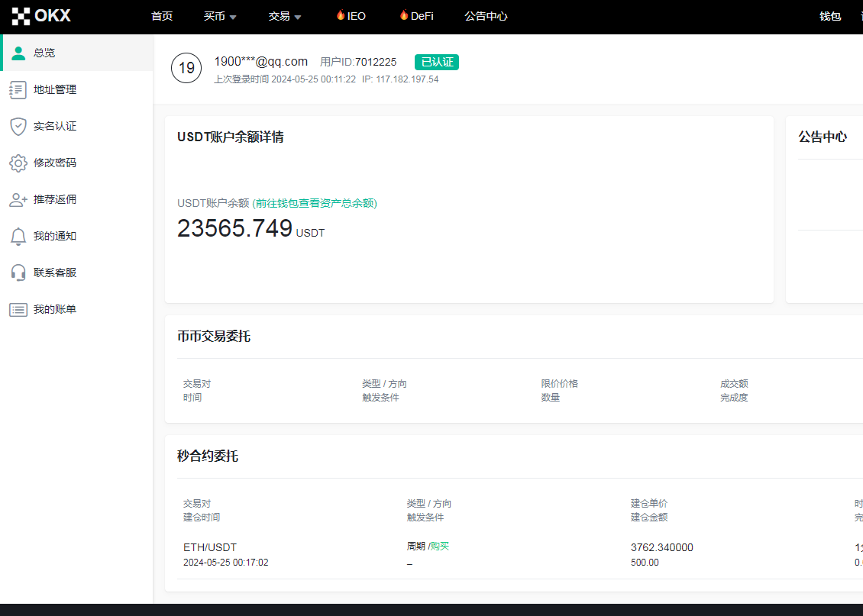Image resolution: width=863 pixels, height=616 pixels.
Task: Click the referral rebate add-user icon
Action: 18,199
